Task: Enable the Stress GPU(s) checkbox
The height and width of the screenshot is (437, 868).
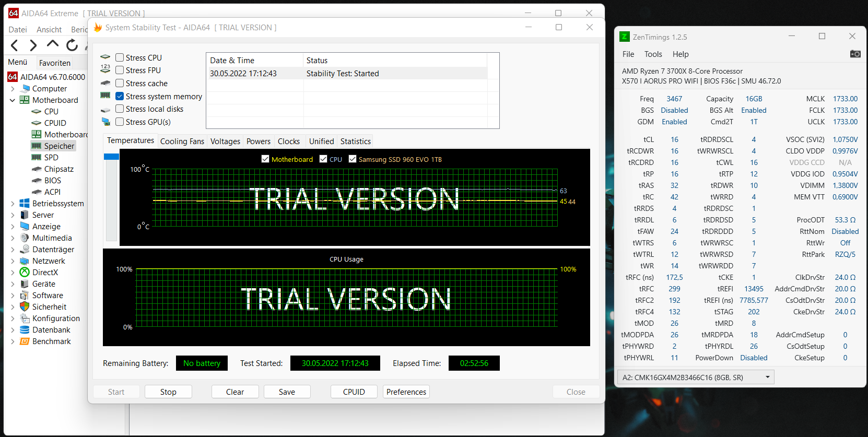Action: pos(120,122)
